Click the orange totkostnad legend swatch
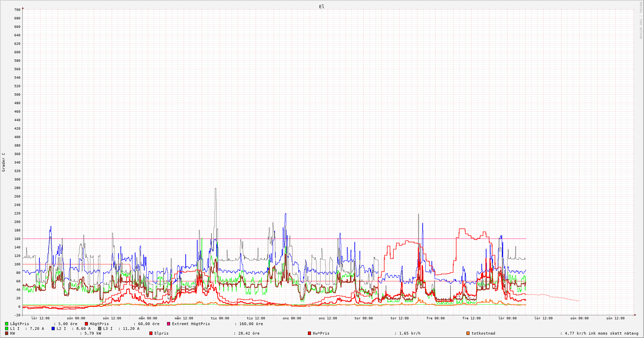 pyautogui.click(x=468, y=333)
